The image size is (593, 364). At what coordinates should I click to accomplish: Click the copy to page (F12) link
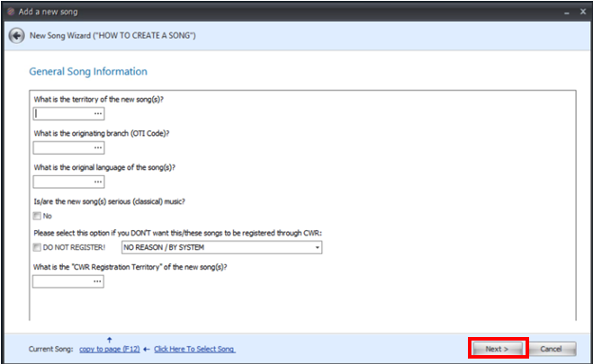[109, 349]
